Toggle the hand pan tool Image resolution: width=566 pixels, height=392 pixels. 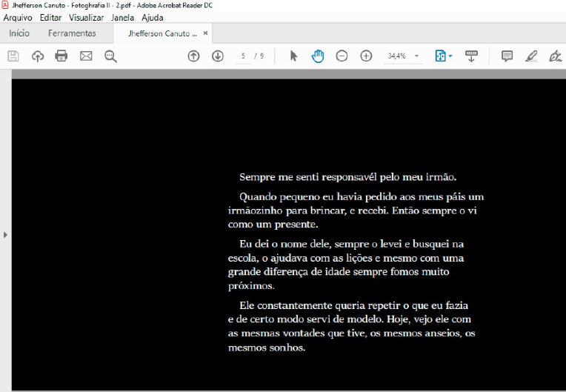[318, 56]
